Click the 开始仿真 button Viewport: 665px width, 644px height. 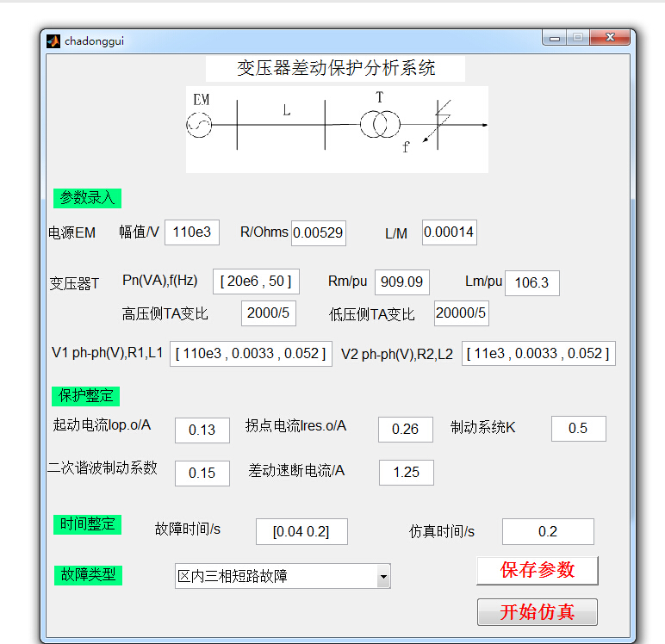coord(538,612)
